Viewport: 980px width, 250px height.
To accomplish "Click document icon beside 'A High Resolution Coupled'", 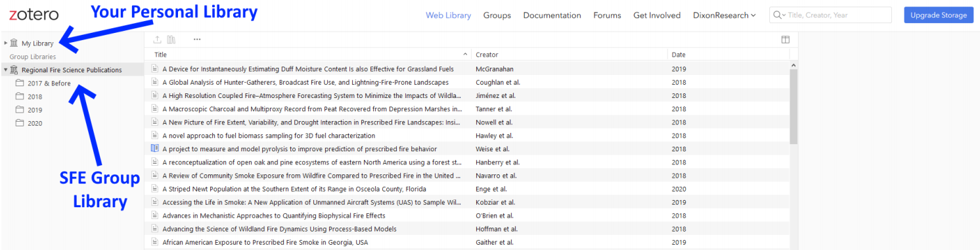I will point(155,95).
